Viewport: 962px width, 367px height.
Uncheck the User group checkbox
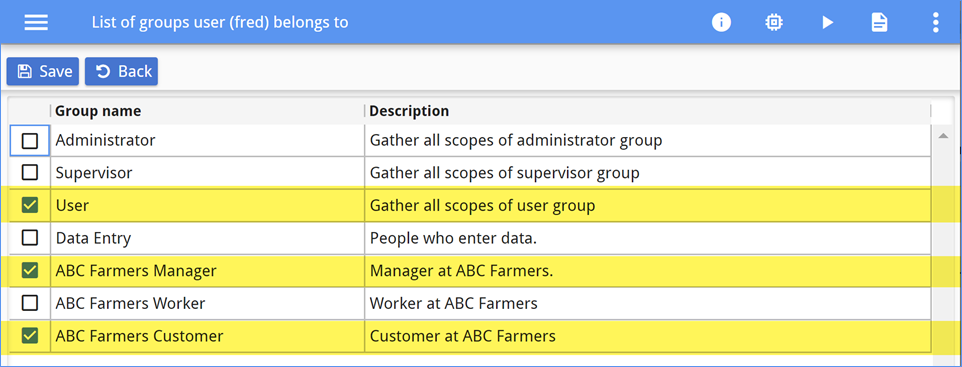(29, 206)
